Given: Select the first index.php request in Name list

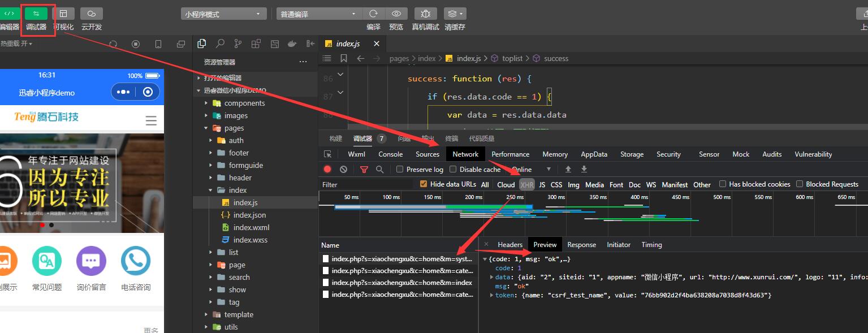Looking at the screenshot, I should (398, 258).
